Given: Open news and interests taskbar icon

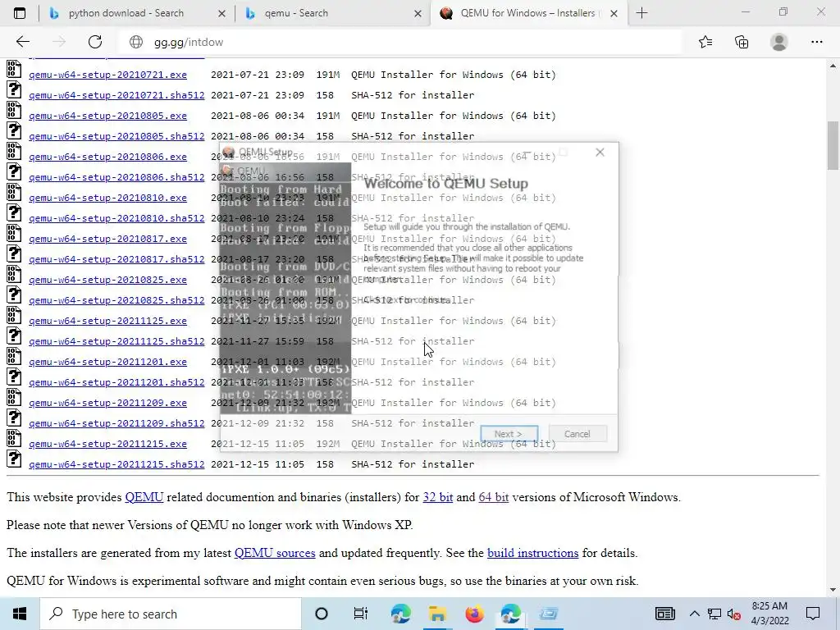Looking at the screenshot, I should coord(664,614).
